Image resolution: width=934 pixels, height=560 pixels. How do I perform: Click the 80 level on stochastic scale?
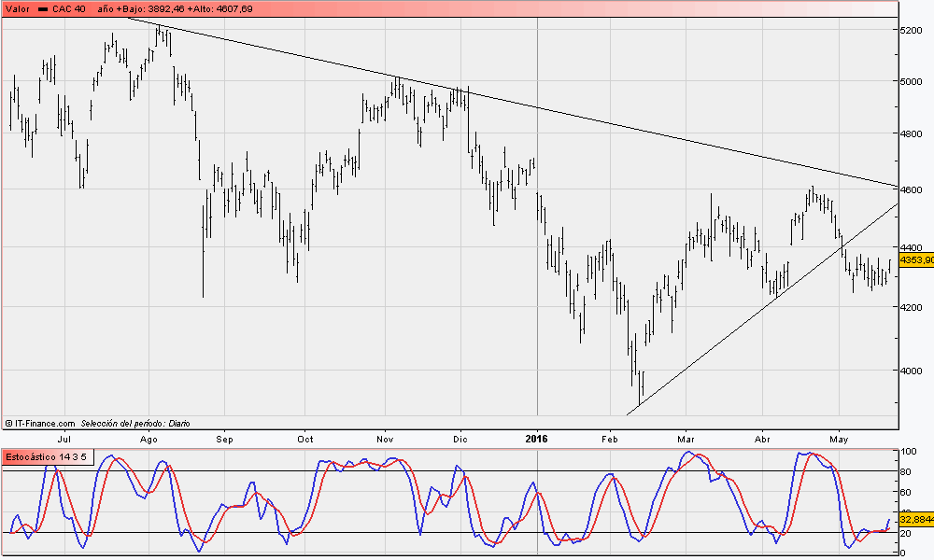click(x=907, y=471)
